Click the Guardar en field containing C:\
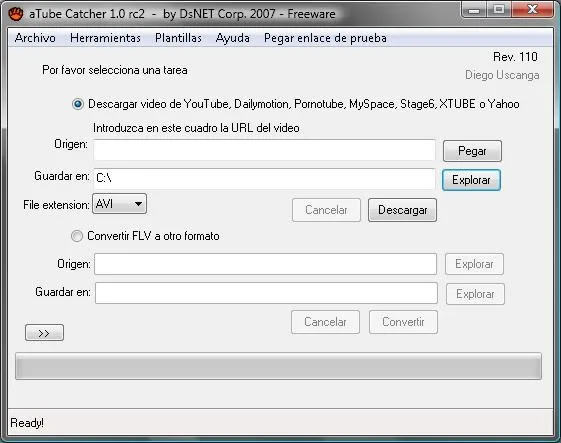Screen dimensions: 561x443 265,179
